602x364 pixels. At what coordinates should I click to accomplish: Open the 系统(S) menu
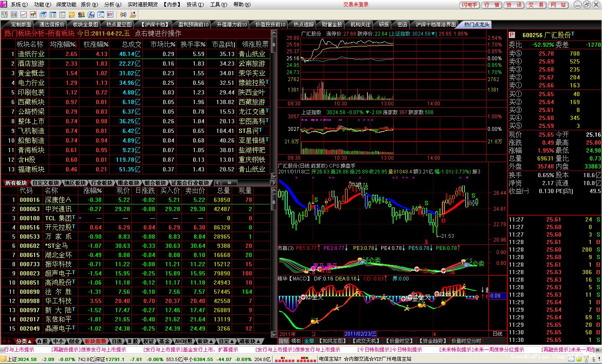(19, 5)
